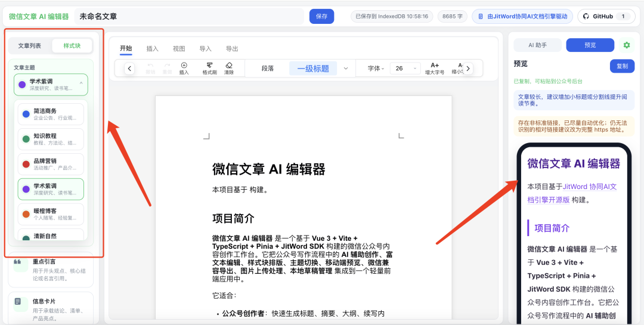Click the 重点引言 quote block icon
The width and height of the screenshot is (644, 325).
pyautogui.click(x=18, y=262)
